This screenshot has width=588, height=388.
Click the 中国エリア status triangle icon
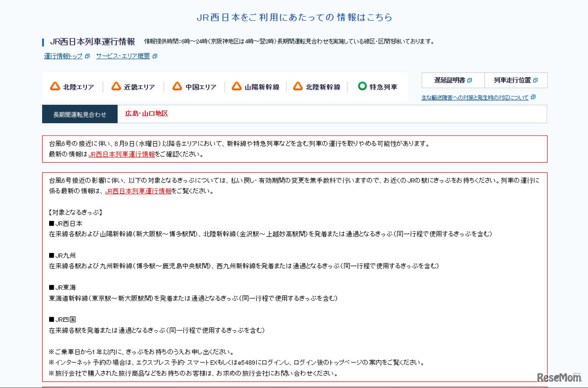click(x=177, y=86)
